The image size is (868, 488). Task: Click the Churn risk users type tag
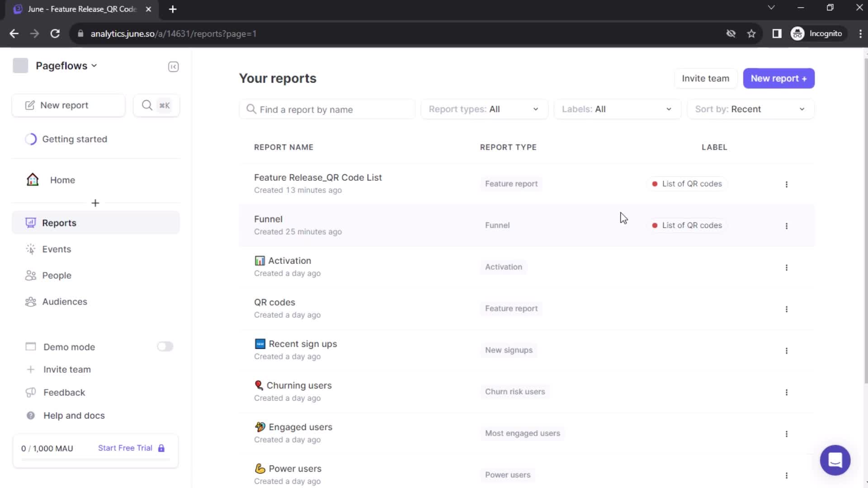[515, 392]
